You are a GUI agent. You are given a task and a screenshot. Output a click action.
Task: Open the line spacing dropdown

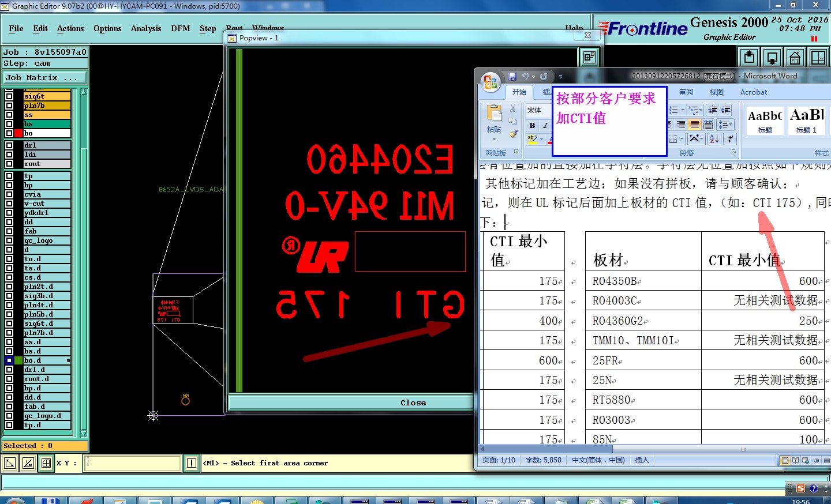coord(725,124)
